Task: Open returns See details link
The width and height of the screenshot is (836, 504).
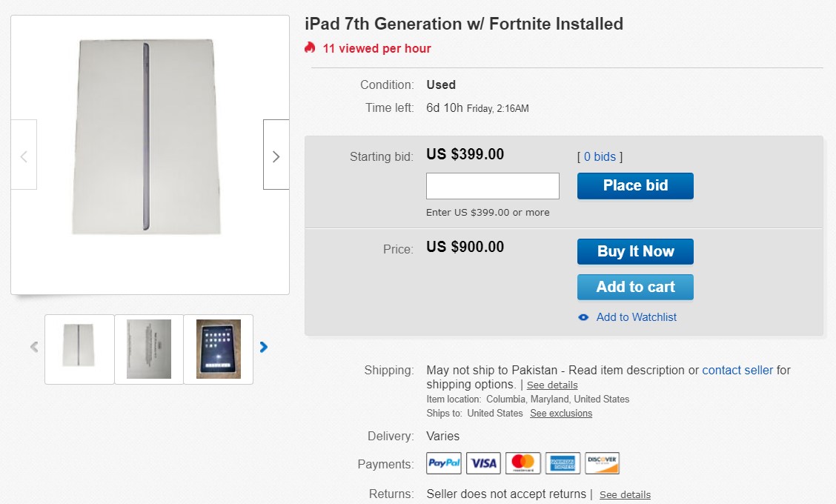Action: coord(624,494)
